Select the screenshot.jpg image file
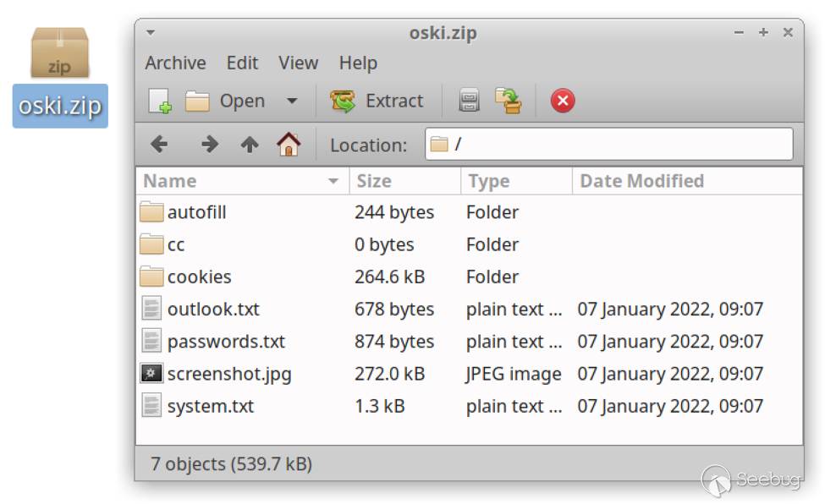The width and height of the screenshot is (825, 504). click(x=228, y=374)
